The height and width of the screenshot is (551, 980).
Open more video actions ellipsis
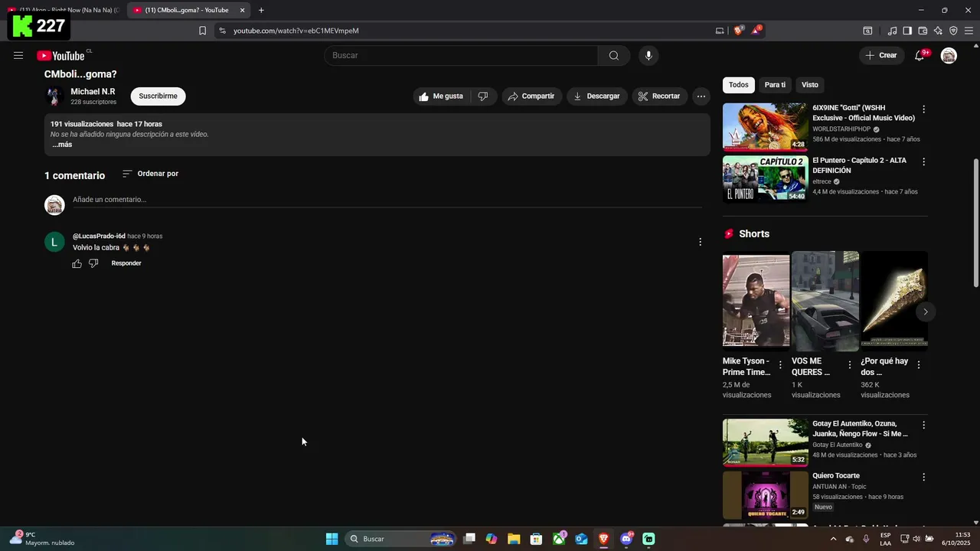pyautogui.click(x=701, y=96)
